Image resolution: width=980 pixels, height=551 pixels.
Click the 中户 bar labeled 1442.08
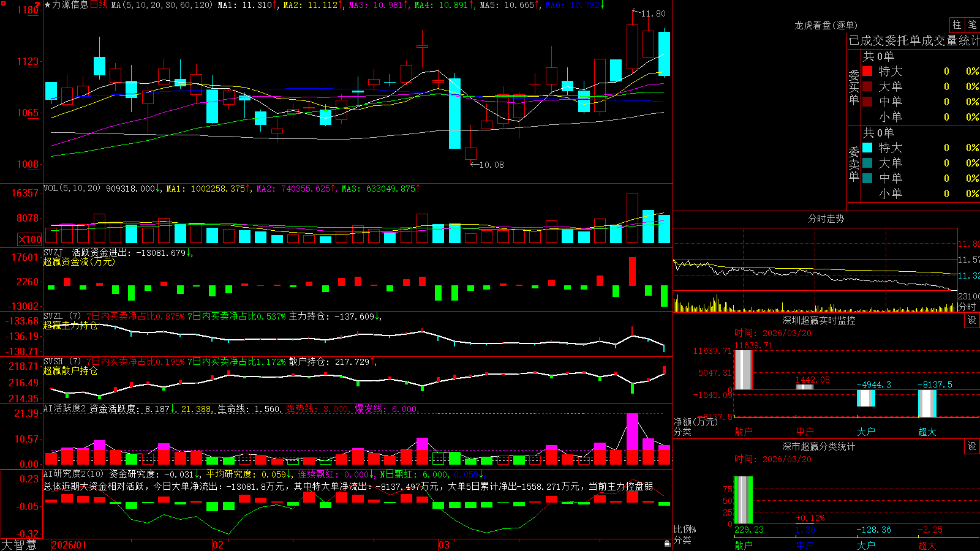point(805,387)
